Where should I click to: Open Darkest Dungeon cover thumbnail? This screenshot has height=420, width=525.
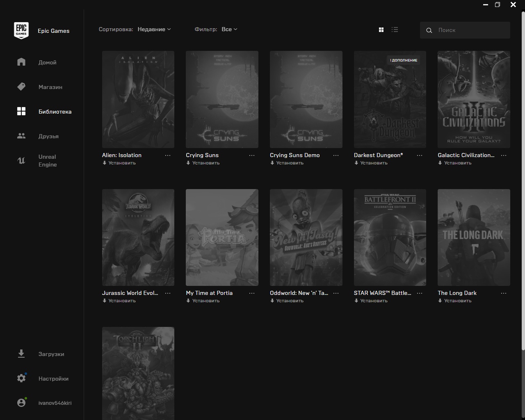[x=390, y=99]
